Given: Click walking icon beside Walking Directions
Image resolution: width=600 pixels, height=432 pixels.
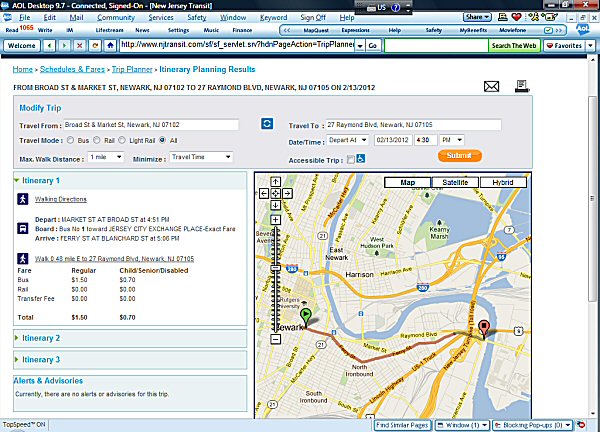Looking at the screenshot, I should click(x=23, y=199).
